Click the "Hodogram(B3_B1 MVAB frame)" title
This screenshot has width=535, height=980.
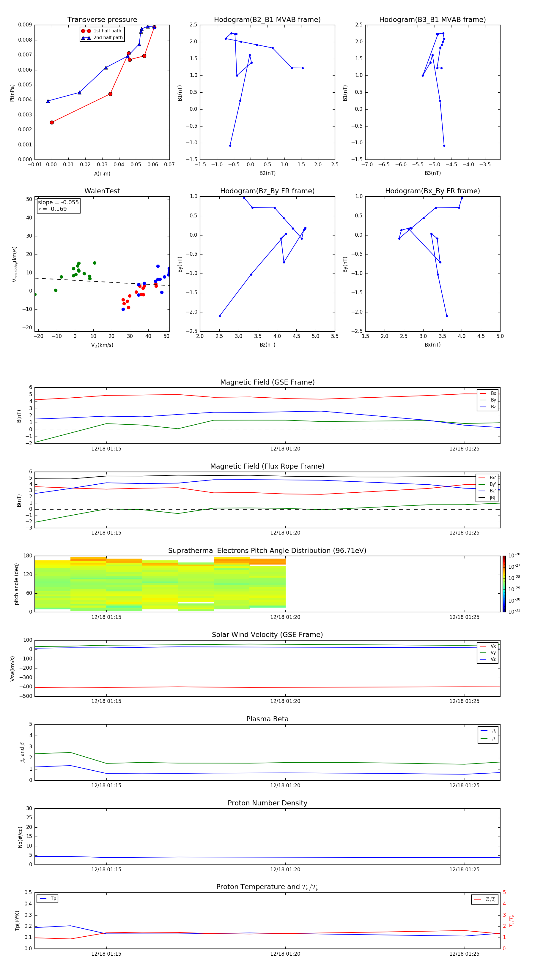[x=432, y=20]
